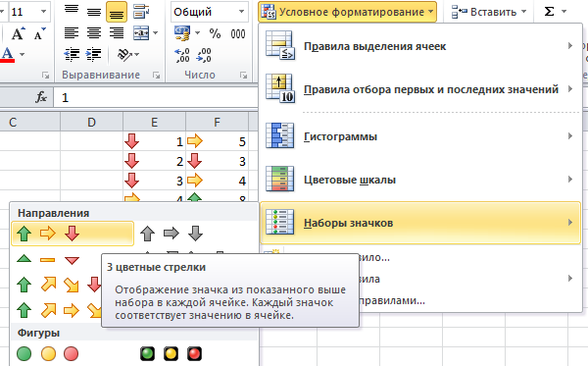Open currency format dropdown arrow
This screenshot has width=588, height=366.
point(197,33)
